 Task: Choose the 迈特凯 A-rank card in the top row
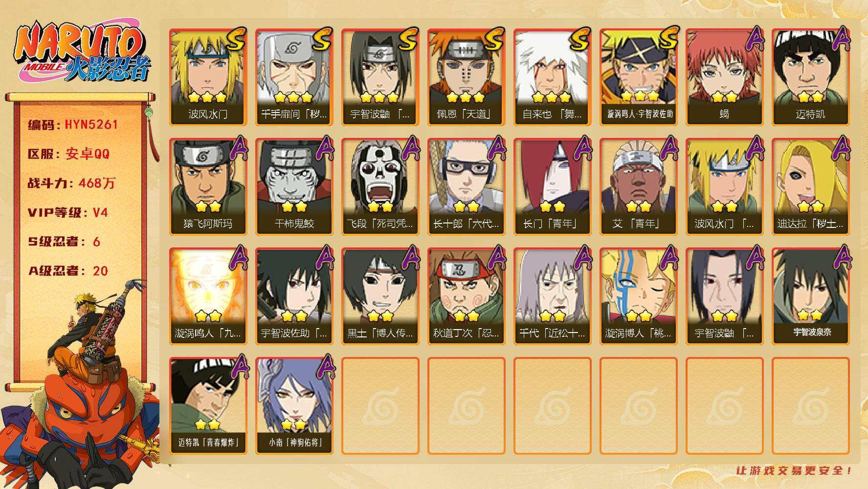[810, 77]
